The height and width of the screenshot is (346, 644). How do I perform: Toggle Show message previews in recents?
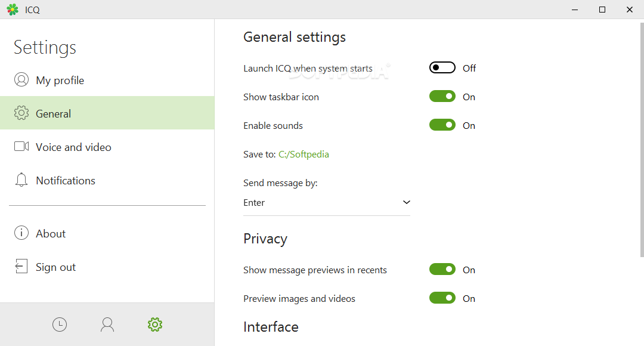pos(442,270)
